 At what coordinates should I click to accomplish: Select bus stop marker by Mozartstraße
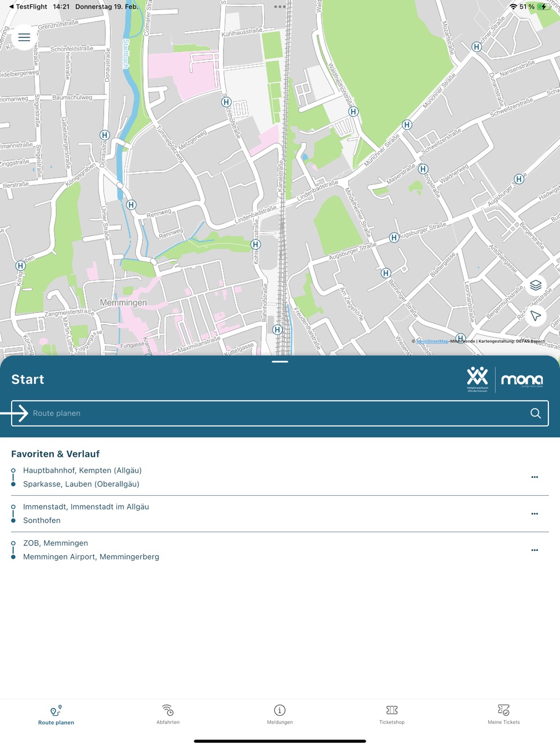click(x=476, y=47)
